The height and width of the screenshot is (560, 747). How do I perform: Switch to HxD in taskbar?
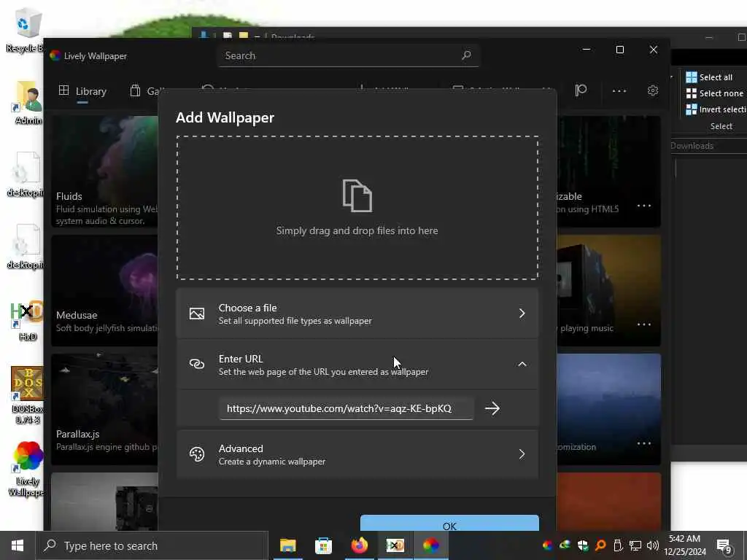click(x=395, y=545)
